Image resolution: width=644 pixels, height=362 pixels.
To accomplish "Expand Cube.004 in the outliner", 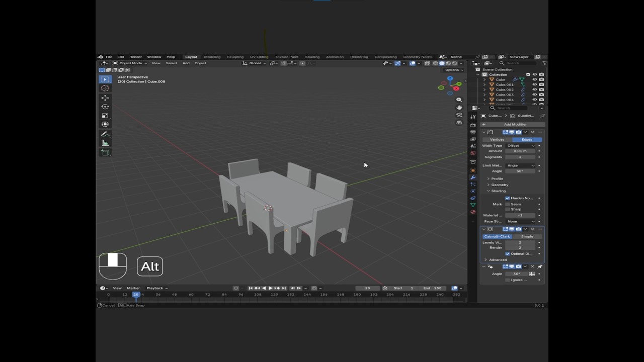I will tap(485, 100).
